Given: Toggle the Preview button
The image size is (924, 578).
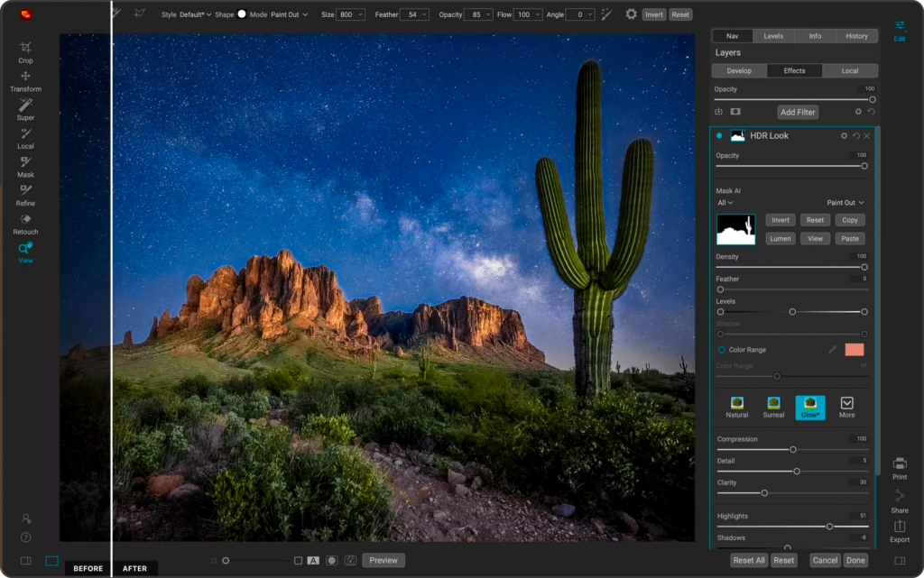Looking at the screenshot, I should (x=383, y=560).
